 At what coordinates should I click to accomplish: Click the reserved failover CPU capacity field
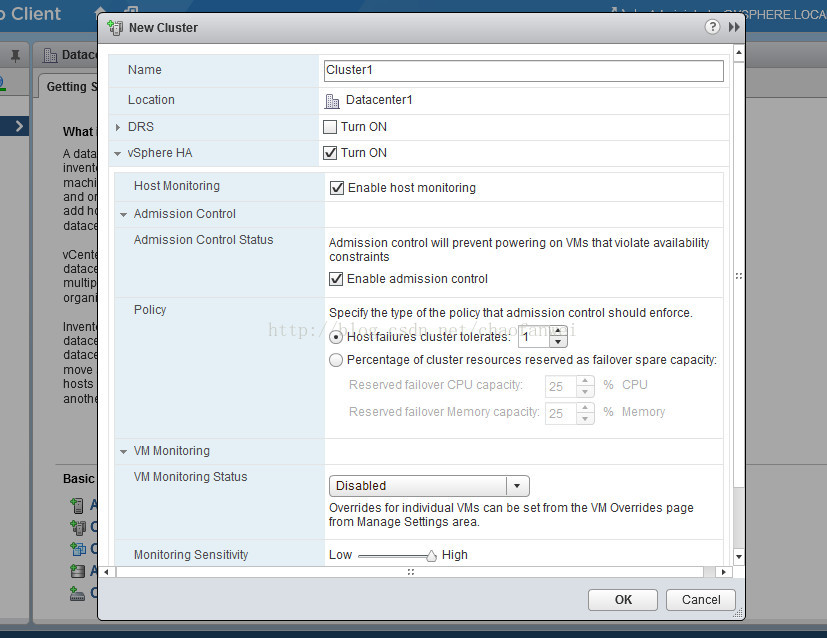561,386
